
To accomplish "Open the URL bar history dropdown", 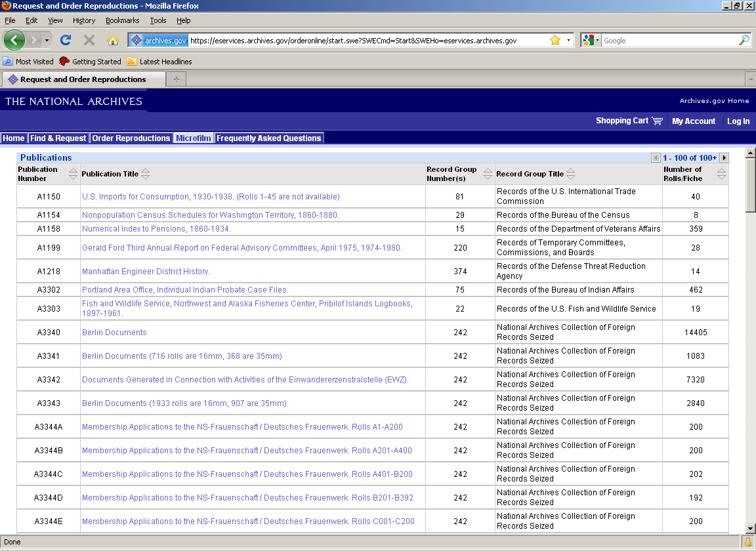I will click(x=568, y=41).
